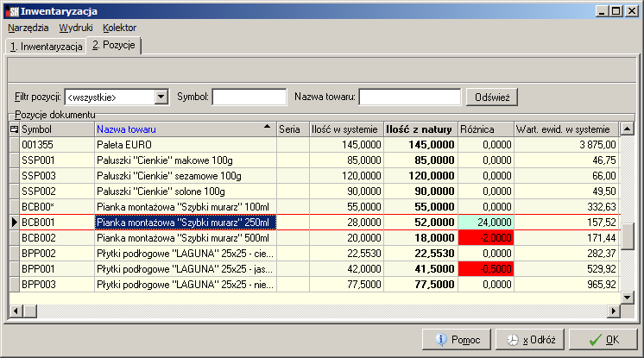The image size is (644, 358).
Task: Click the horizontal scrollbar left arrow
Action: tap(16, 311)
